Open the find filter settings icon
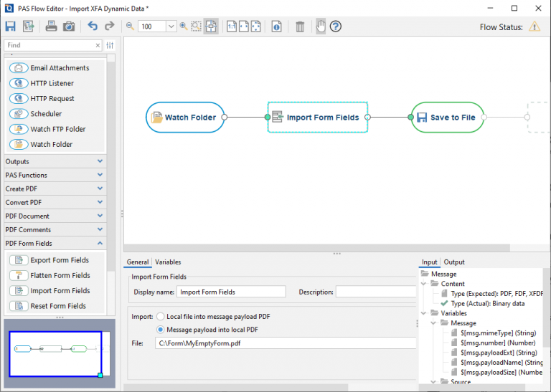The height and width of the screenshot is (392, 551). tap(110, 45)
